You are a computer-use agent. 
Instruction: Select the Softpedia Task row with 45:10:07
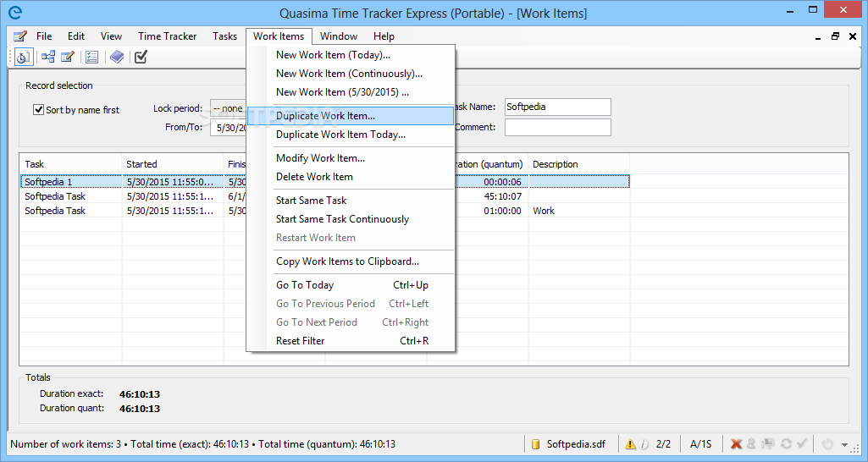pos(325,196)
